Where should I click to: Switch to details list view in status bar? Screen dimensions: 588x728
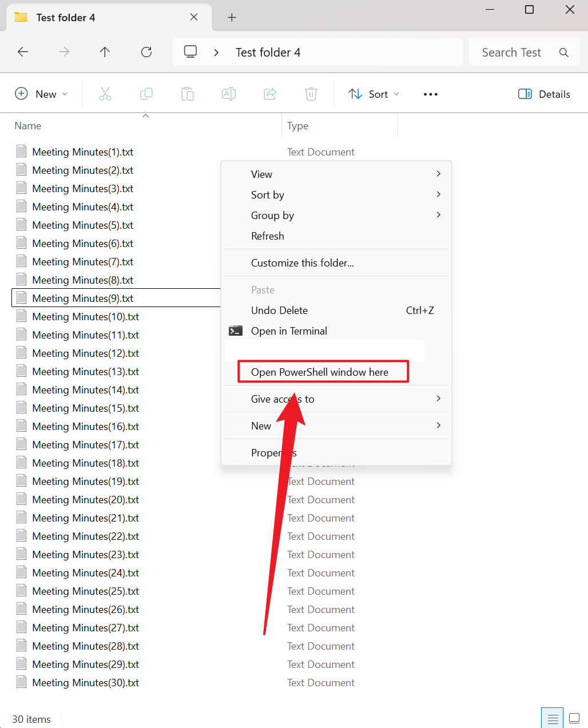553,719
